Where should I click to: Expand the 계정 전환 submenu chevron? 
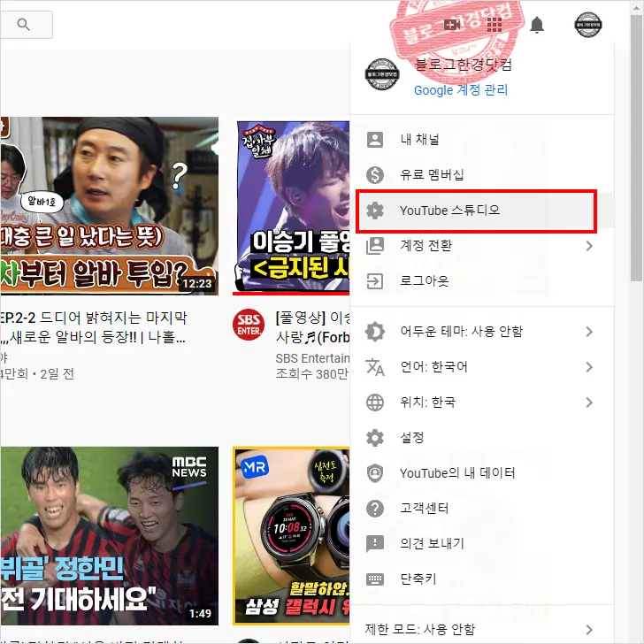[589, 246]
